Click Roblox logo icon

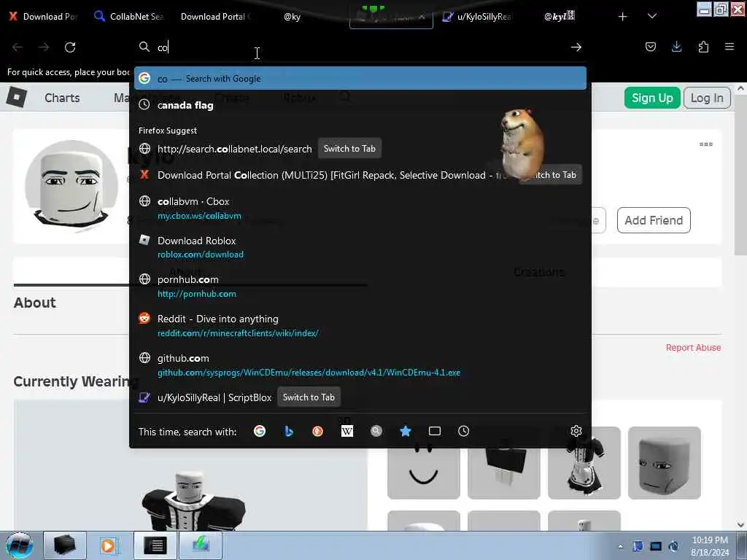click(17, 97)
